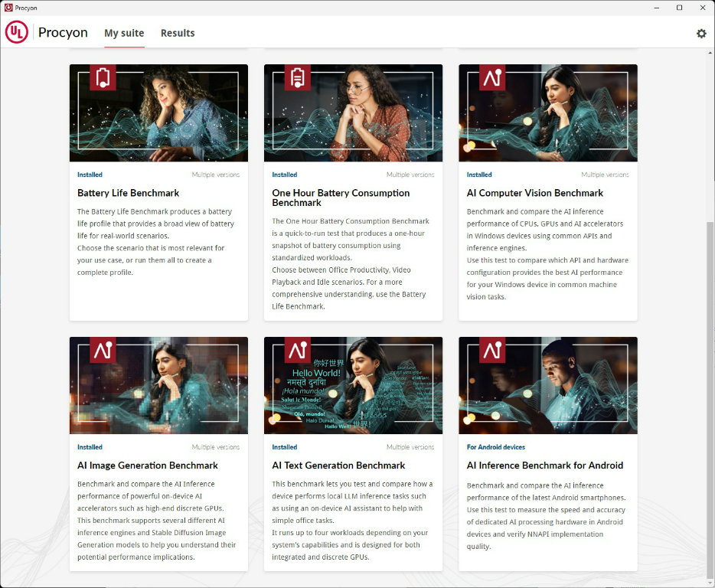715x588 pixels.
Task: Click the AI Text Generation thumbnail image
Action: point(353,385)
